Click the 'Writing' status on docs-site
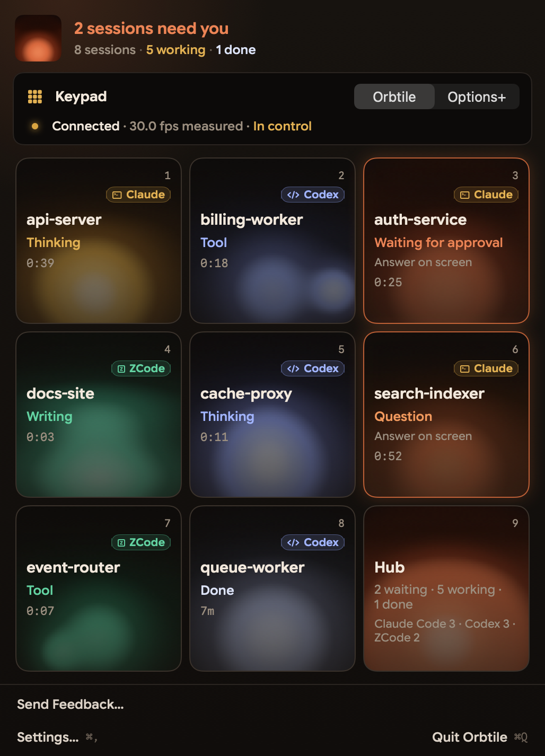 (x=49, y=416)
